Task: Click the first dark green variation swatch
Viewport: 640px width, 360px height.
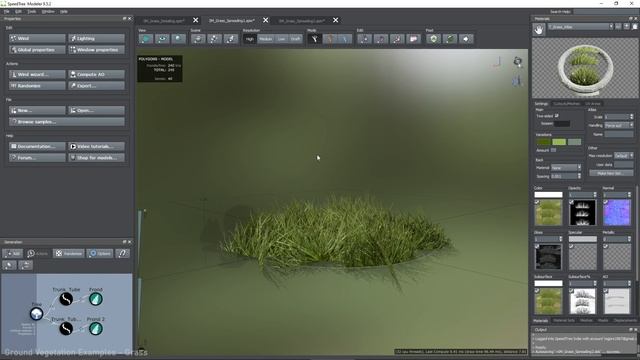Action: pyautogui.click(x=543, y=142)
